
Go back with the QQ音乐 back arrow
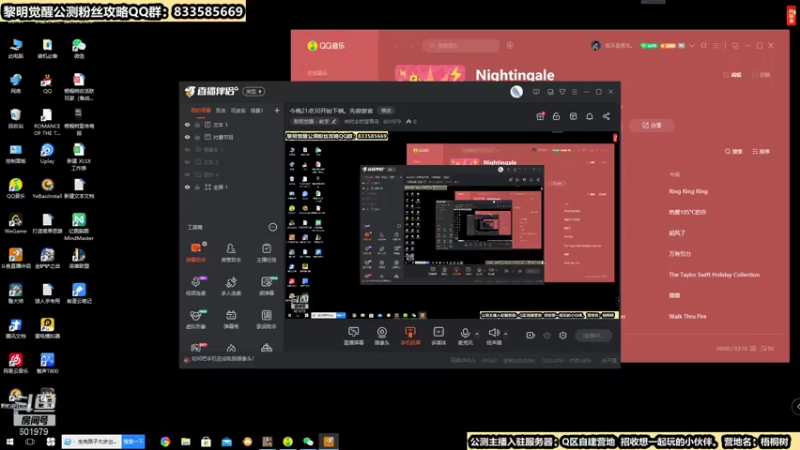point(396,45)
